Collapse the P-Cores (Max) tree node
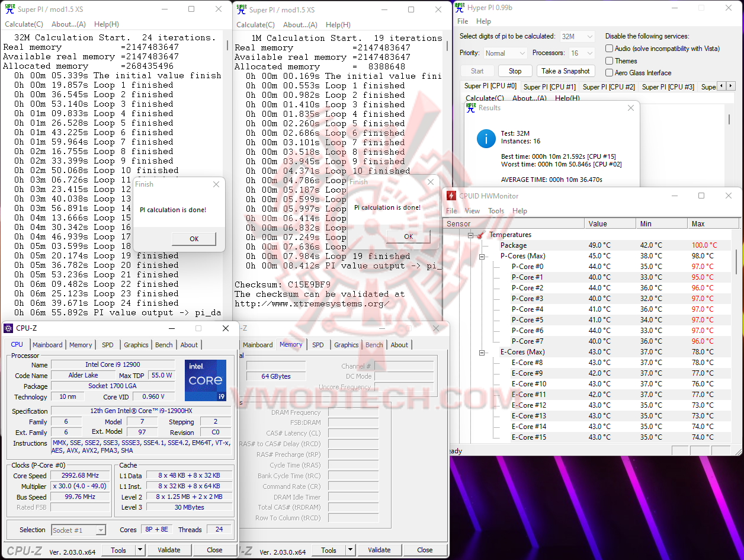This screenshot has width=744, height=560. click(x=482, y=257)
